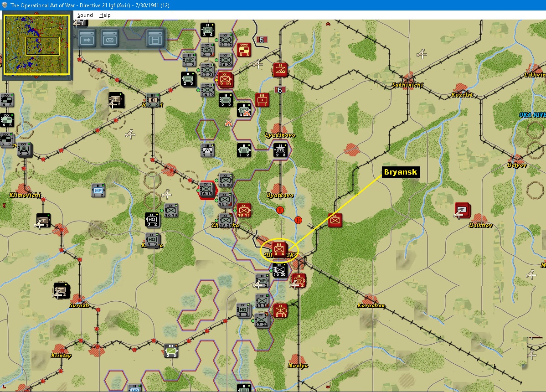
Task: Select the gray unit 2-3 near Klintsy rail
Action: (x=171, y=351)
